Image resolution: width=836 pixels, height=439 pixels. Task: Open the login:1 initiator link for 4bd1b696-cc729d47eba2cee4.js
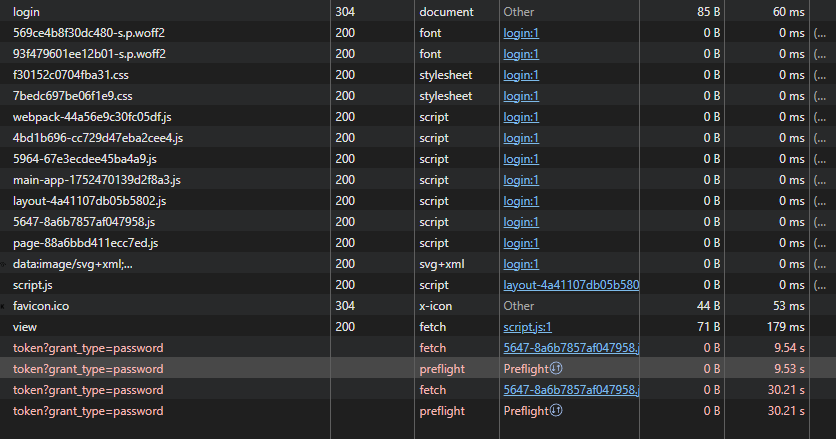(521, 138)
